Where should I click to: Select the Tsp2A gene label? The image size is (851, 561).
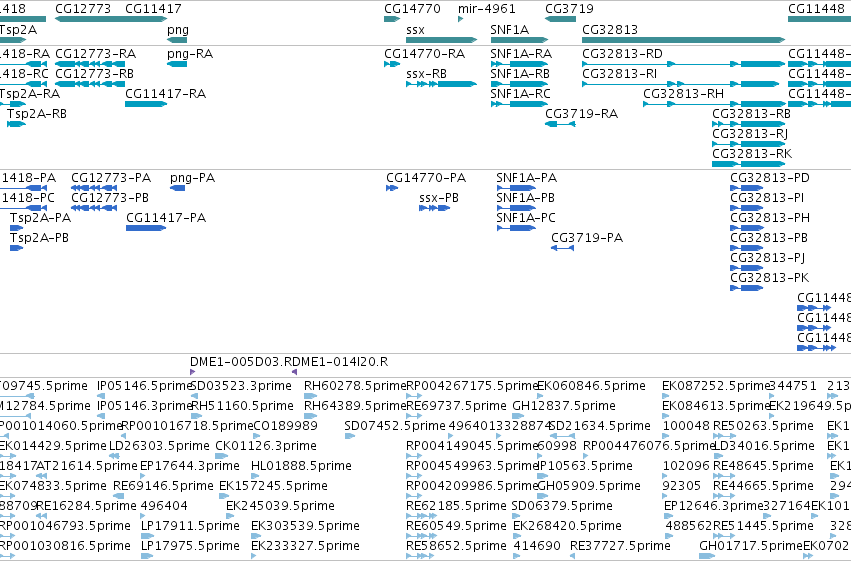pyautogui.click(x=18, y=30)
